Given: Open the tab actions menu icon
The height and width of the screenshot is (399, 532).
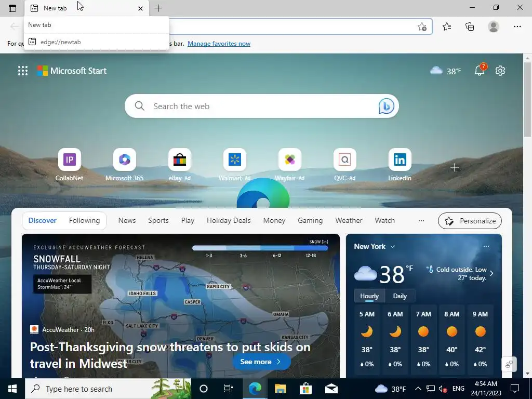Looking at the screenshot, I should (x=12, y=8).
